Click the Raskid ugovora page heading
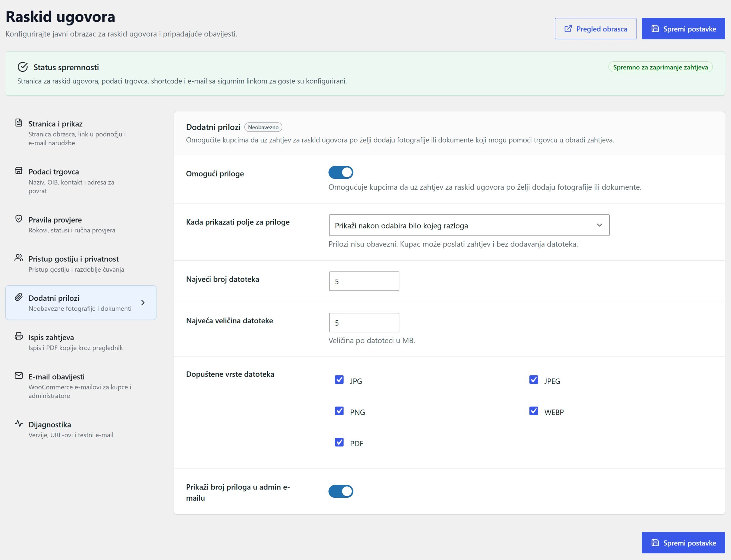 (x=60, y=17)
